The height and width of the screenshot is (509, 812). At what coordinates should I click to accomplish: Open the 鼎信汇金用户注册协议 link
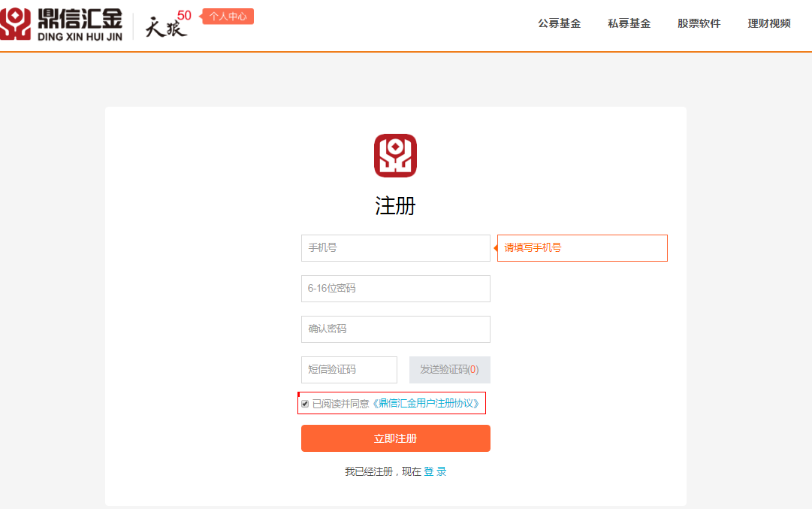pos(426,403)
